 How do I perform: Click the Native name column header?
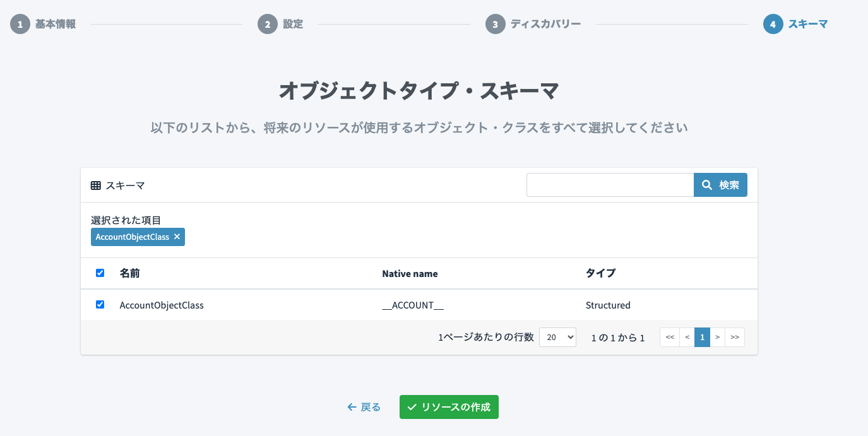point(410,274)
